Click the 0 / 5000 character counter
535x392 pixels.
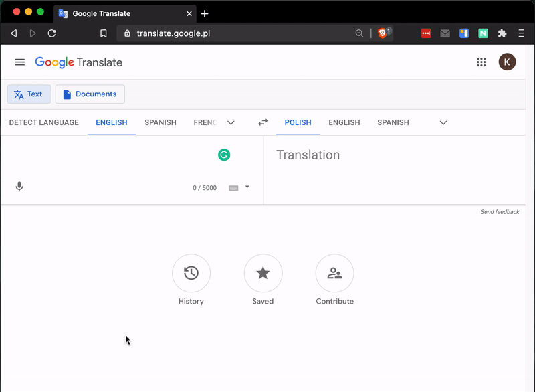click(205, 188)
